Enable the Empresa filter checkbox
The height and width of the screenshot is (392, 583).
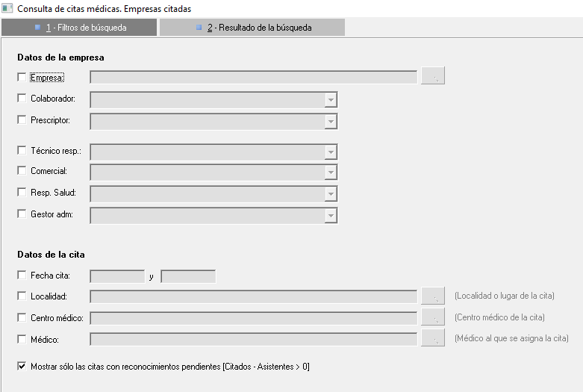point(21,76)
